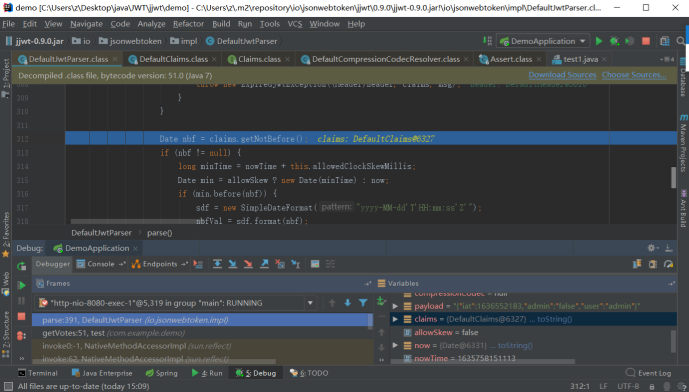Click the Step Over debugger icon
Viewport: 689px width, 392px height.
pyautogui.click(x=217, y=264)
